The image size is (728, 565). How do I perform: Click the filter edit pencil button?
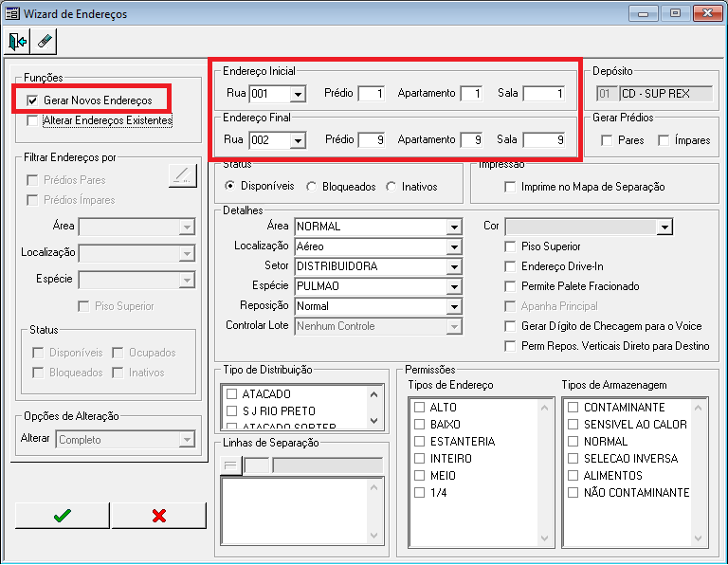click(182, 176)
